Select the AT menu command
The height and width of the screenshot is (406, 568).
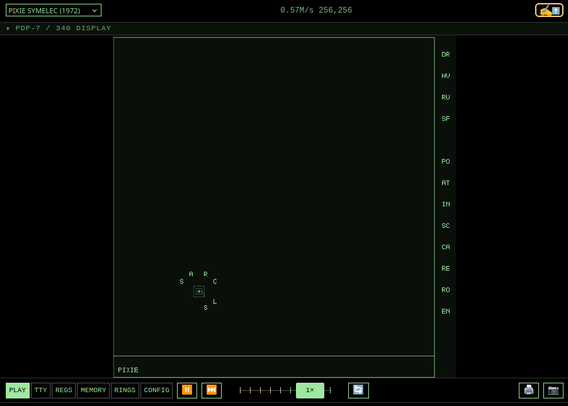(x=446, y=183)
